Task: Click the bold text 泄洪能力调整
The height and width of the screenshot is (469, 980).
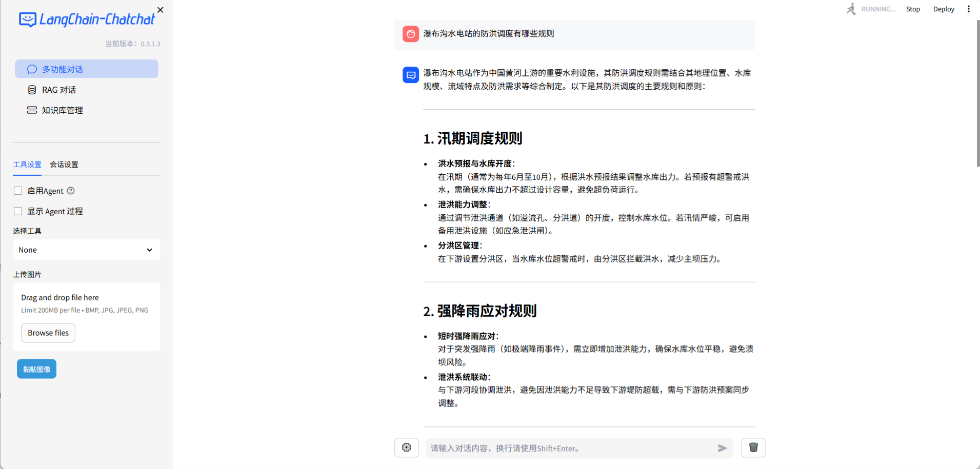Action: [463, 205]
